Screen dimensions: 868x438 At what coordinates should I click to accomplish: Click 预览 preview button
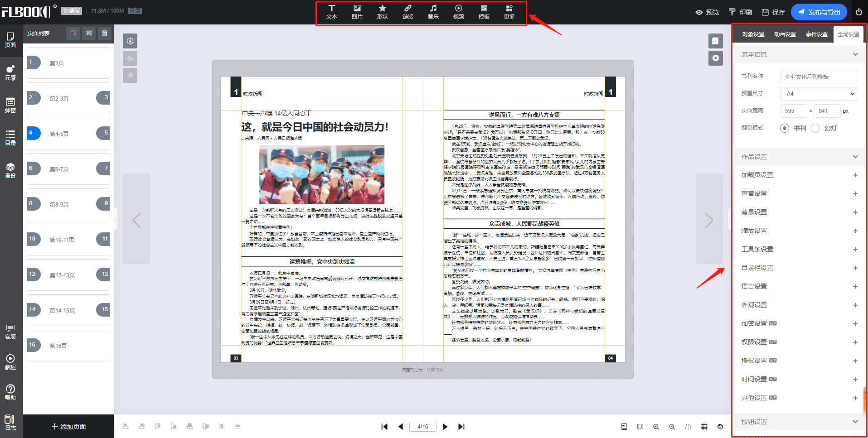(x=707, y=12)
